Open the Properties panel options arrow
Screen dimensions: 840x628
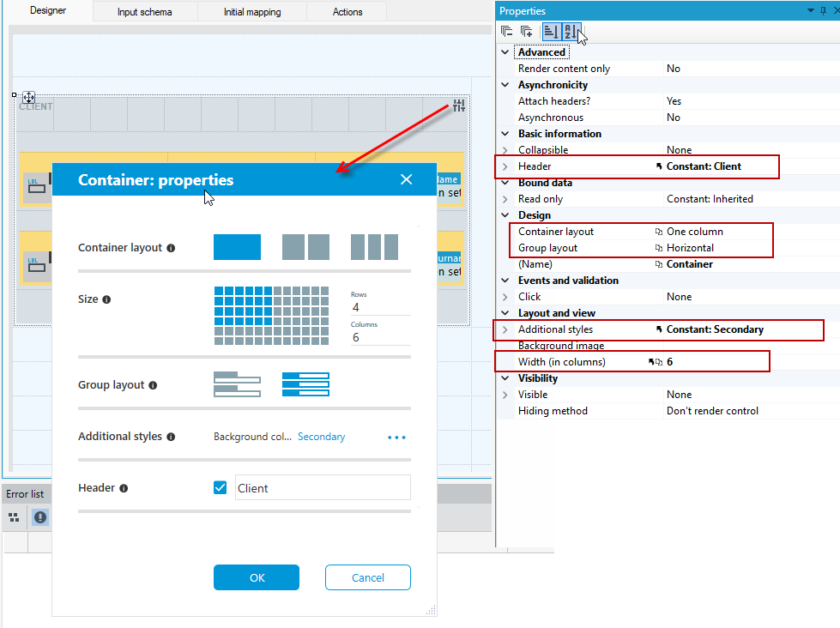coord(811,10)
